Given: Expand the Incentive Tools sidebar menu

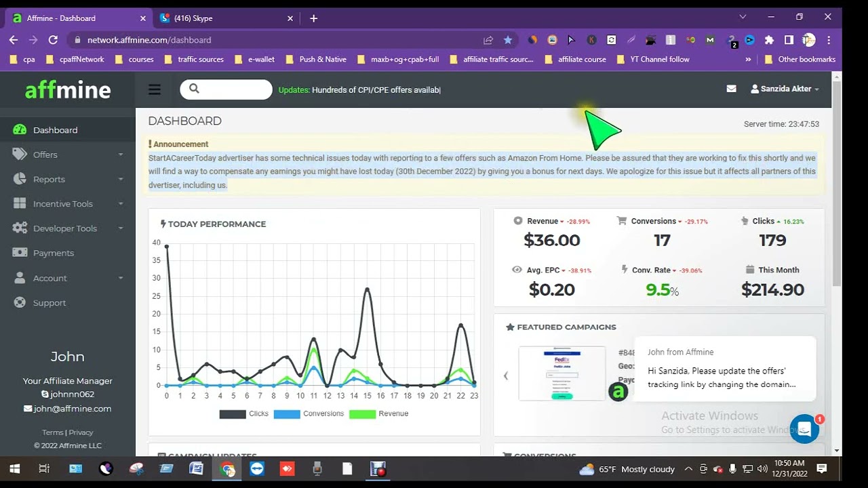Looking at the screenshot, I should coord(68,203).
